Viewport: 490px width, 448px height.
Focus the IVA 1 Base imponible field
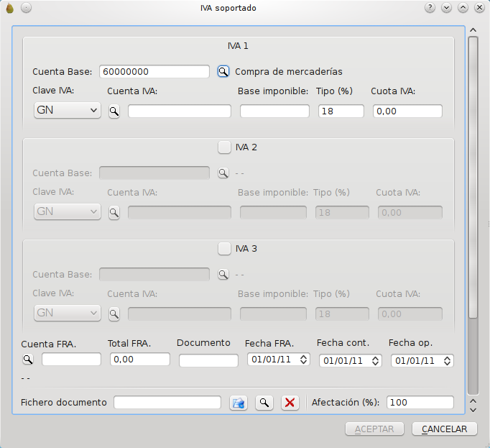coord(274,111)
